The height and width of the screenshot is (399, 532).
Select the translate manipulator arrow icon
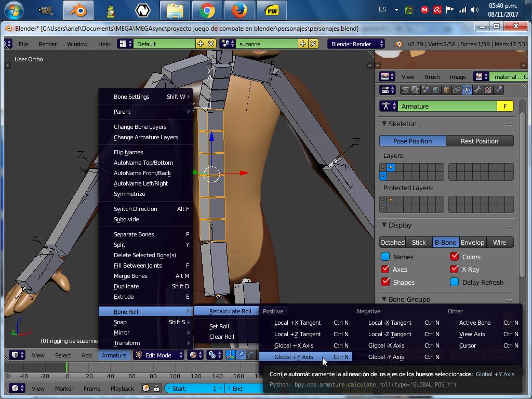point(241,355)
